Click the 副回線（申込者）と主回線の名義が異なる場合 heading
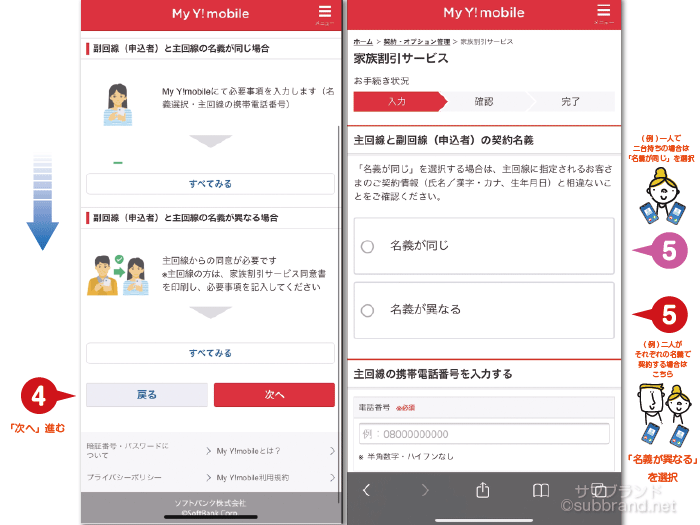The height and width of the screenshot is (525, 700). click(186, 218)
